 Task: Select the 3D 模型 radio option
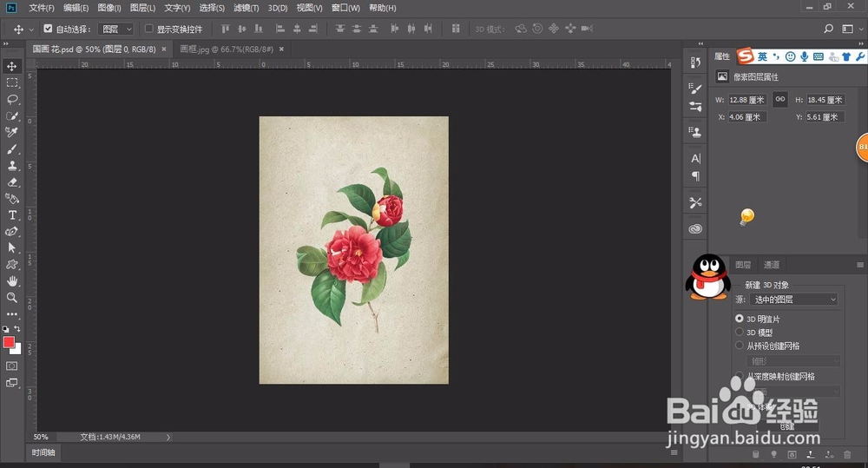point(739,332)
